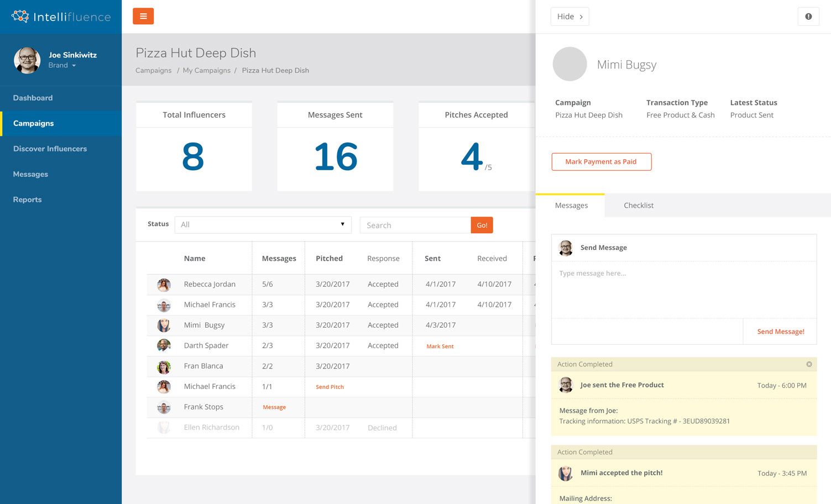Select Fran Blanca name
This screenshot has width=831, height=504.
[203, 366]
